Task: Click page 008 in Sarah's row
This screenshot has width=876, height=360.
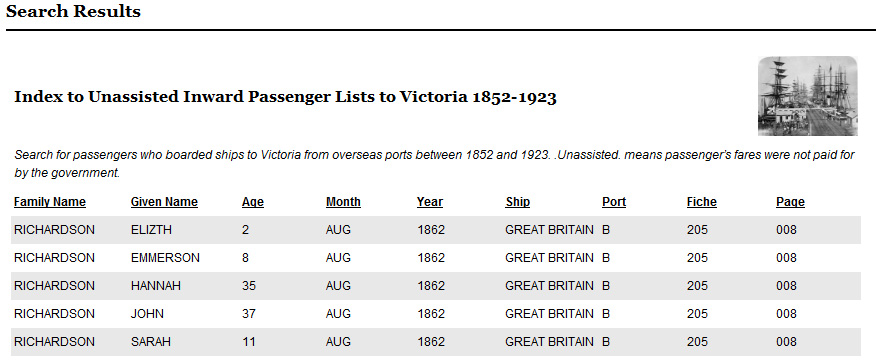Action: tap(786, 342)
